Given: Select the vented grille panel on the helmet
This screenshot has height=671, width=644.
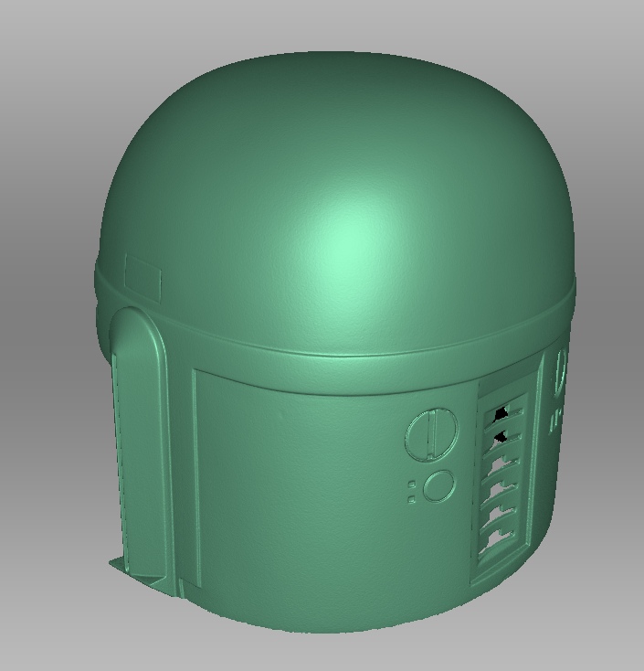Looking at the screenshot, I should tap(503, 479).
